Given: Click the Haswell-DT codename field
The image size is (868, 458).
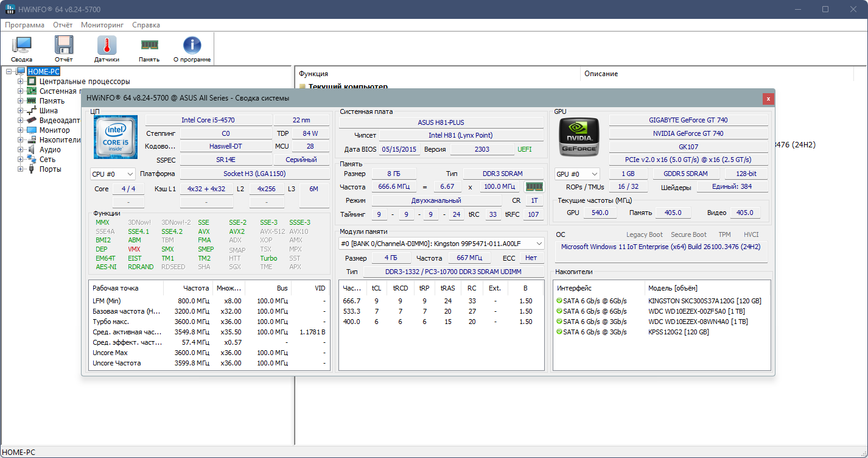Looking at the screenshot, I should (226, 146).
